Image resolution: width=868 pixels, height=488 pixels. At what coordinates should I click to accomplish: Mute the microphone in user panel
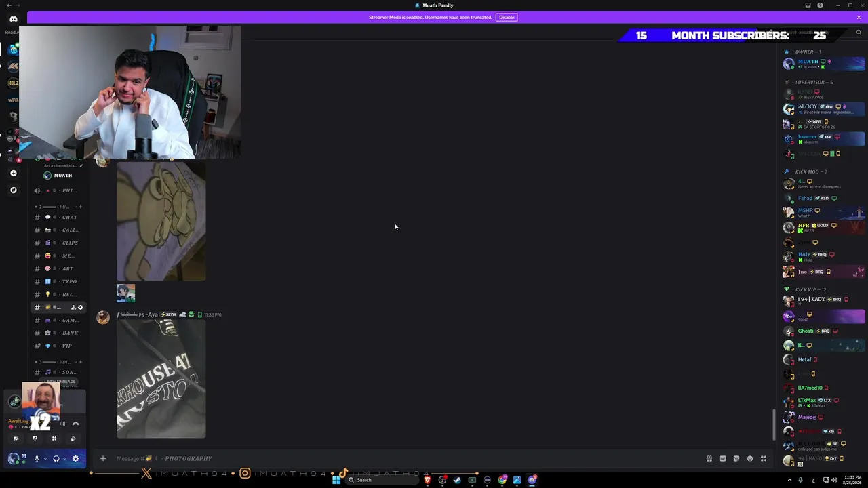tap(37, 459)
